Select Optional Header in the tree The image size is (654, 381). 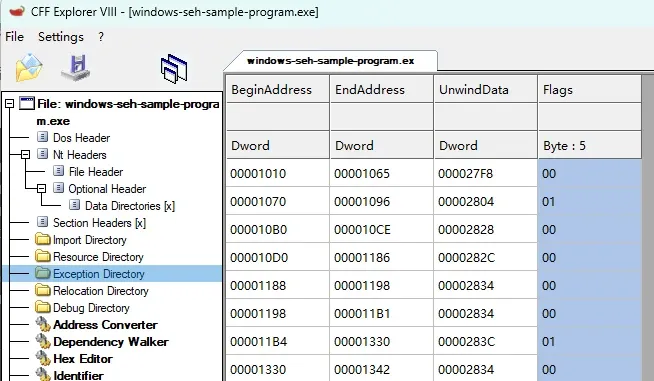point(107,189)
